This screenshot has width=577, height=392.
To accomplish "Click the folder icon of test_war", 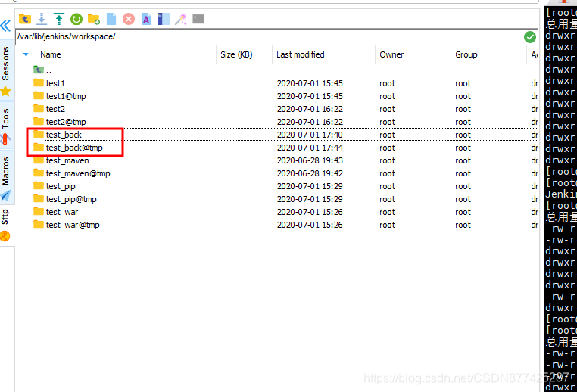I will (39, 211).
